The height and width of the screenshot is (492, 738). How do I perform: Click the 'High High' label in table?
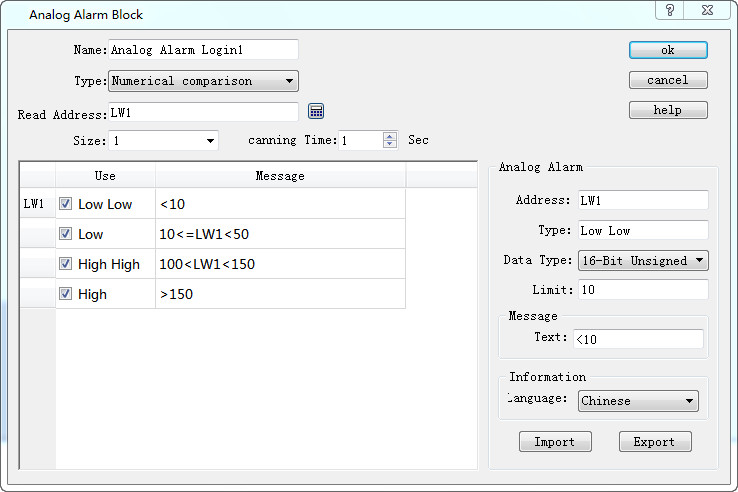pos(109,264)
